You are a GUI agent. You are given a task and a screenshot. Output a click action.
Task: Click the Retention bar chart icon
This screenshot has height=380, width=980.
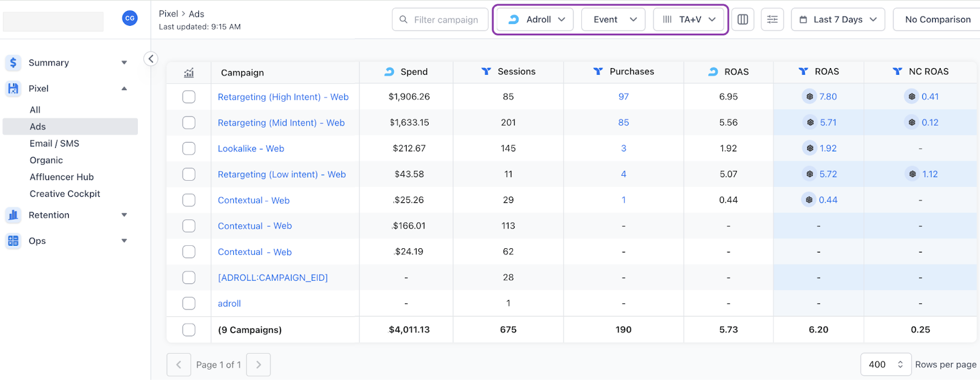pos(13,215)
